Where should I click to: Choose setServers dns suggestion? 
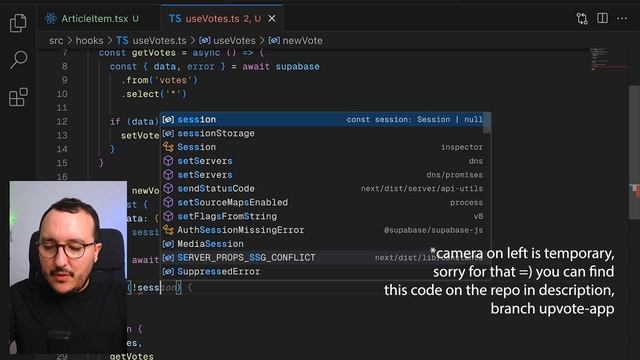click(322, 161)
